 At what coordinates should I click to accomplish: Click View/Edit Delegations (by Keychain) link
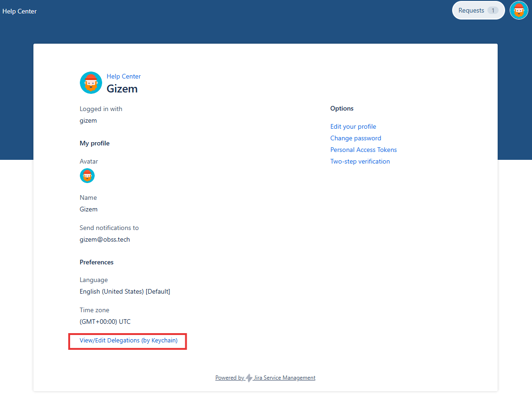[x=129, y=341]
